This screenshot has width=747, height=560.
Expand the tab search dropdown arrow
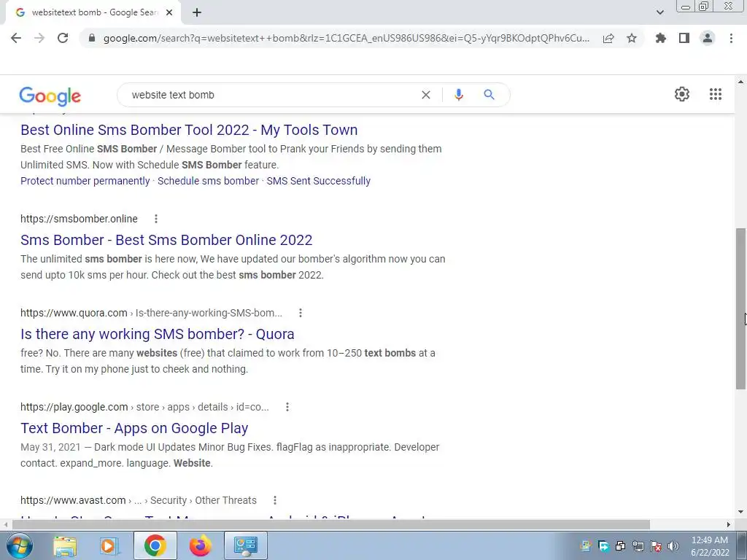pyautogui.click(x=659, y=13)
